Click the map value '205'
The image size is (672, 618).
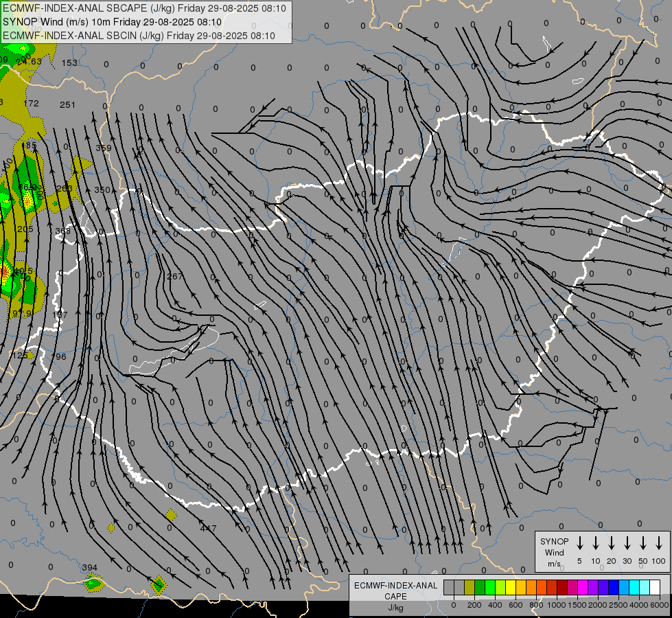pos(25,229)
